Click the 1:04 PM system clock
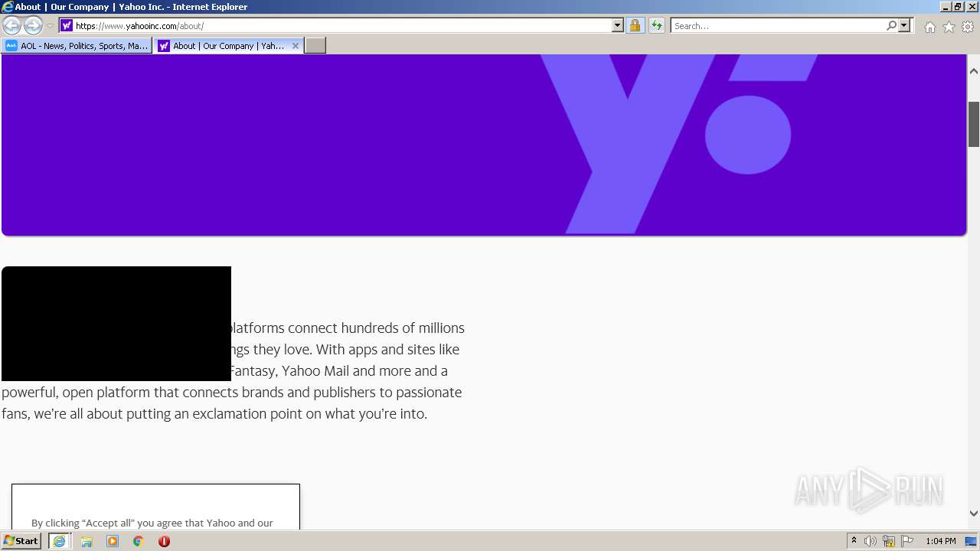 [941, 541]
